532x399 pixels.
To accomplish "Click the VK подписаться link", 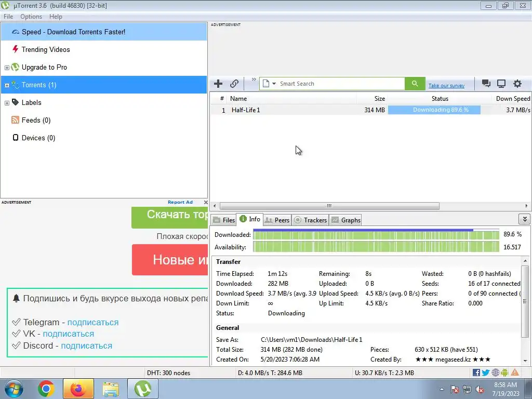I will tap(68, 334).
